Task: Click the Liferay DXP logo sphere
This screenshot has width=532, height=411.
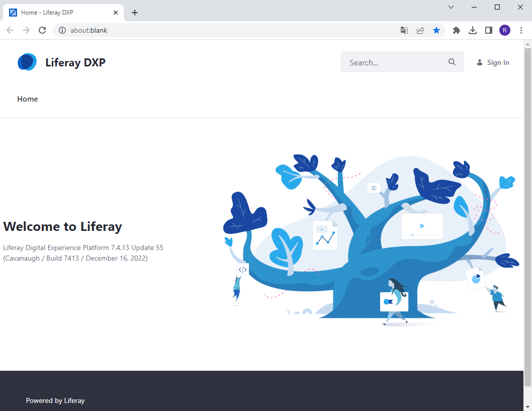Action: (x=27, y=62)
